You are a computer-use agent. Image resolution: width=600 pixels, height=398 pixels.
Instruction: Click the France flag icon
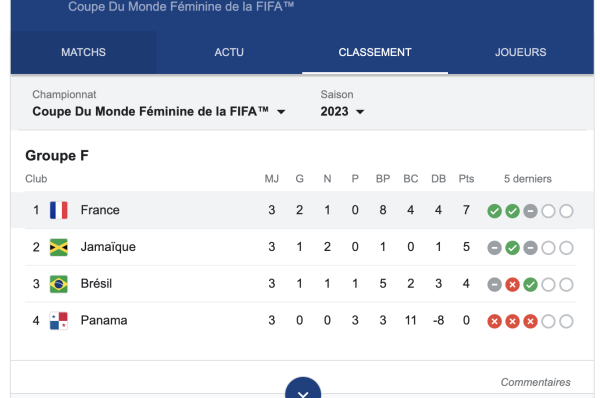[x=59, y=210]
